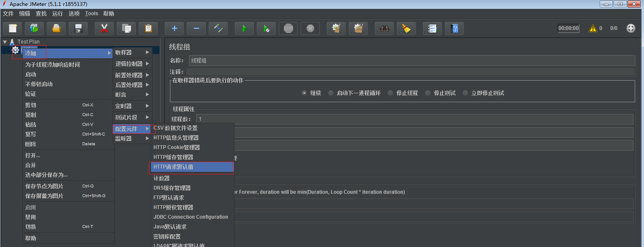This screenshot has height=247, width=644.
Task: Click the Reset Search broom icon
Action: [407, 29]
